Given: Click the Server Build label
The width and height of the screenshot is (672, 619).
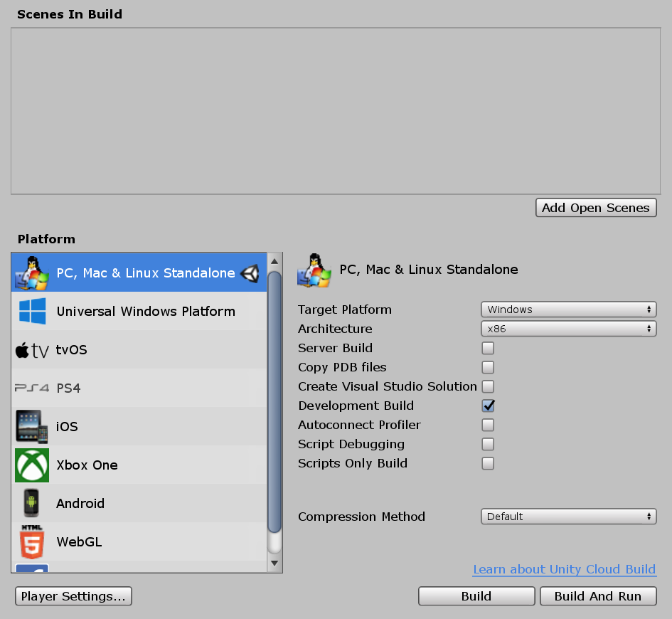Looking at the screenshot, I should point(335,348).
